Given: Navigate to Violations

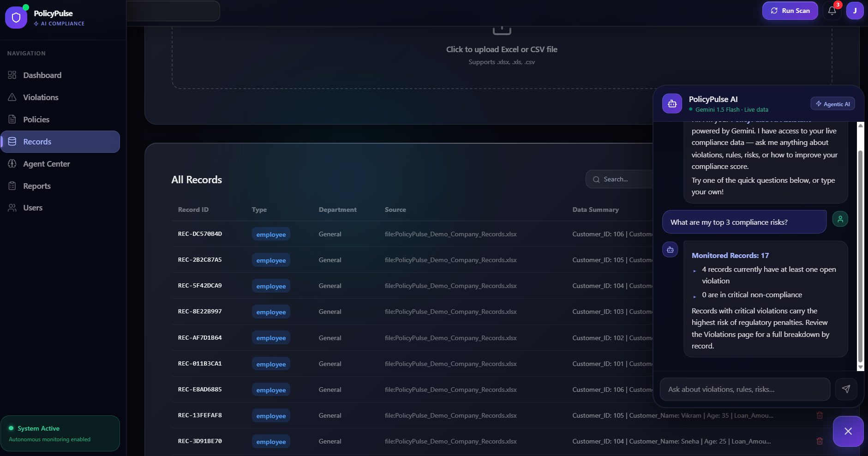Looking at the screenshot, I should pyautogui.click(x=60, y=97).
